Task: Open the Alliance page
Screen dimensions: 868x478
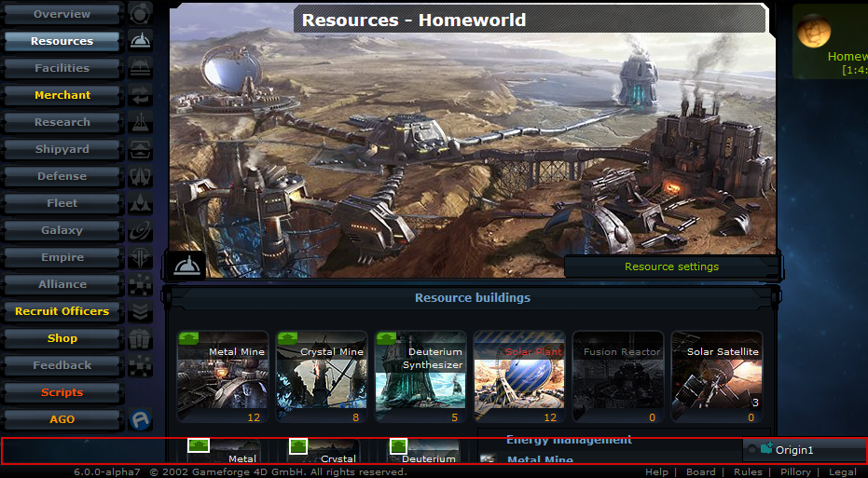Action: pos(62,284)
